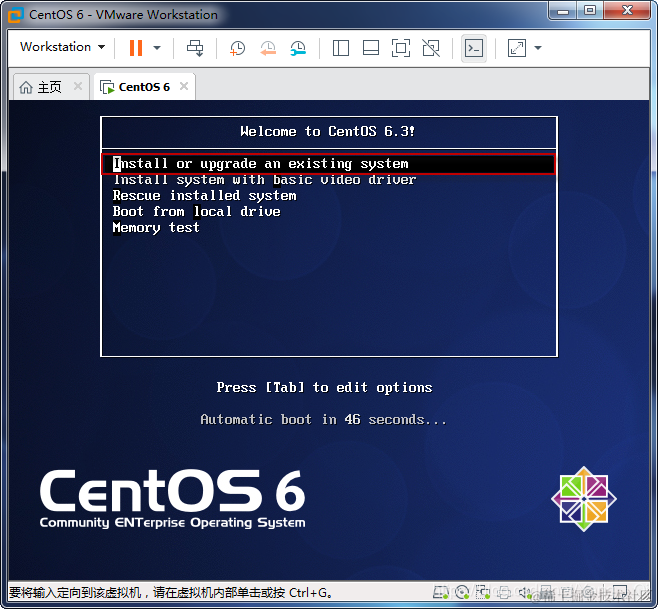This screenshot has width=658, height=609.
Task: Choose Rescue installed system
Action: tap(204, 196)
